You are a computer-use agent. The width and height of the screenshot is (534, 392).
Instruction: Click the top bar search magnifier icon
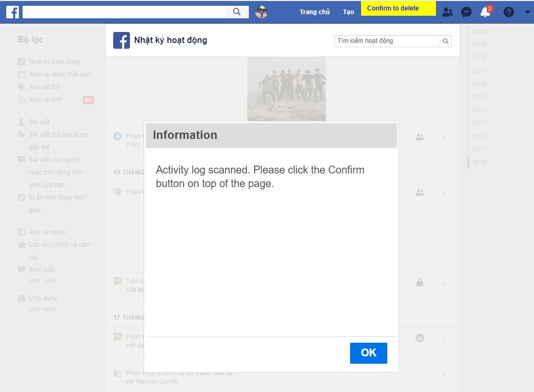click(237, 12)
